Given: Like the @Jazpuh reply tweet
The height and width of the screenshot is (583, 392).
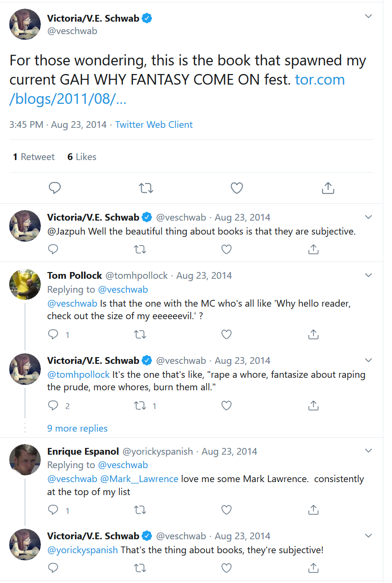Looking at the screenshot, I should tap(226, 249).
